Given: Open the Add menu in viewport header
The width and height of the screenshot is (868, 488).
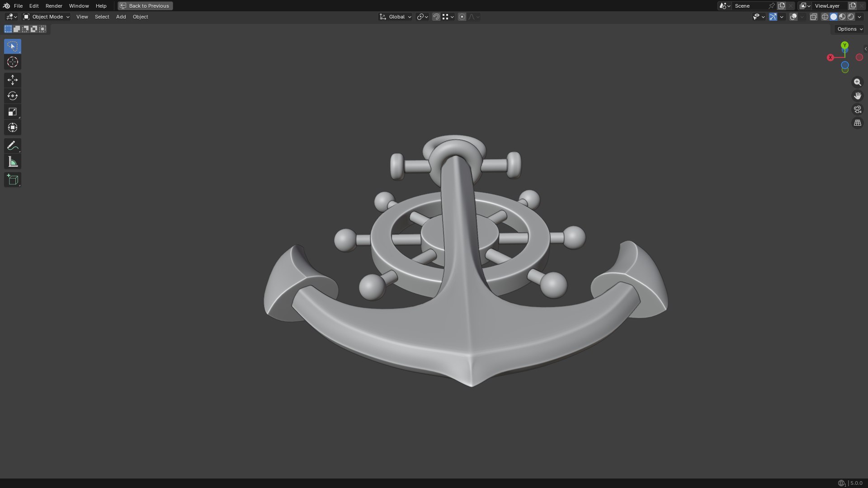Looking at the screenshot, I should [x=121, y=17].
